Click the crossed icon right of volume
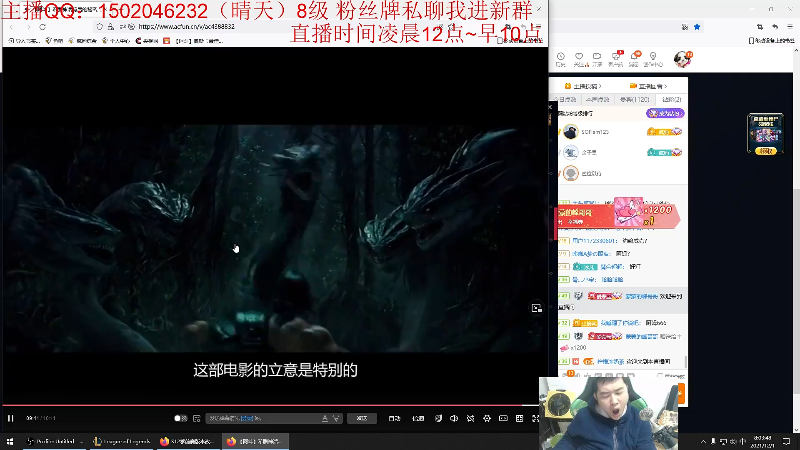The height and width of the screenshot is (450, 800). click(470, 418)
